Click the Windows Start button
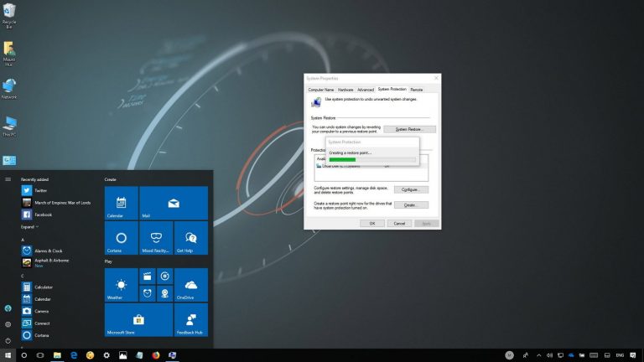 pyautogui.click(x=8, y=355)
